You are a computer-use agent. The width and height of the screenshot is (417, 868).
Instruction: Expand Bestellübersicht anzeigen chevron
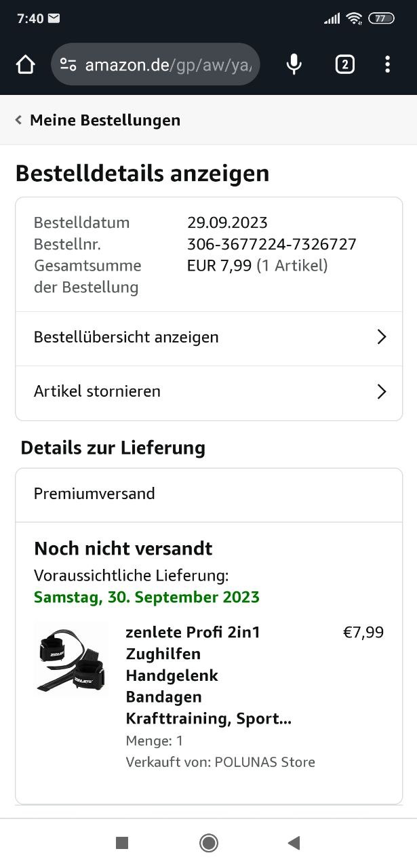(x=382, y=337)
